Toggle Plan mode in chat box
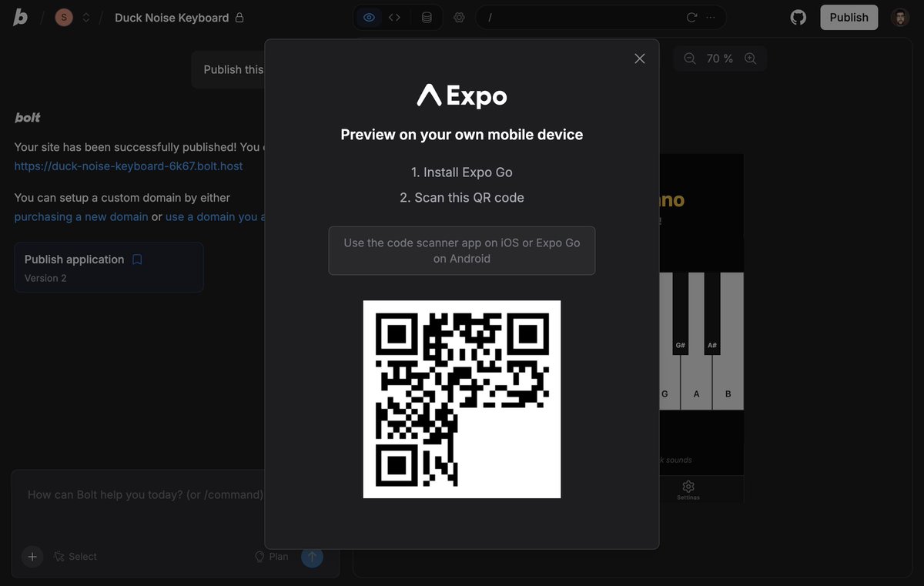The height and width of the screenshot is (586, 924). click(271, 556)
